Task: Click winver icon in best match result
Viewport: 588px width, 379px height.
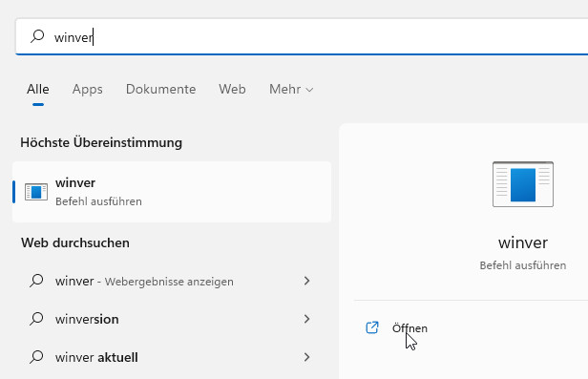Action: [36, 192]
